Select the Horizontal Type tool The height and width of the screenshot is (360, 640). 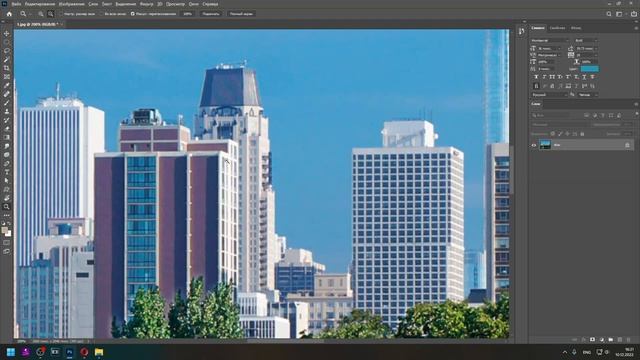click(7, 172)
